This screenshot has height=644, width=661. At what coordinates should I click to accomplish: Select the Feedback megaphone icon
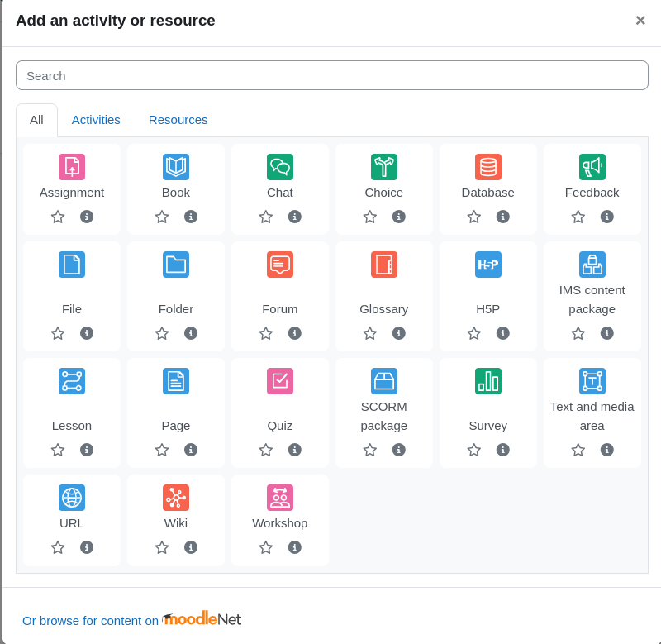tap(592, 167)
